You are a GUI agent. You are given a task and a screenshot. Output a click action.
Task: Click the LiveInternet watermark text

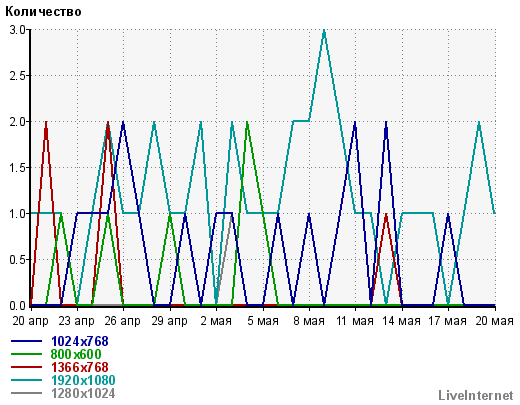tap(476, 396)
